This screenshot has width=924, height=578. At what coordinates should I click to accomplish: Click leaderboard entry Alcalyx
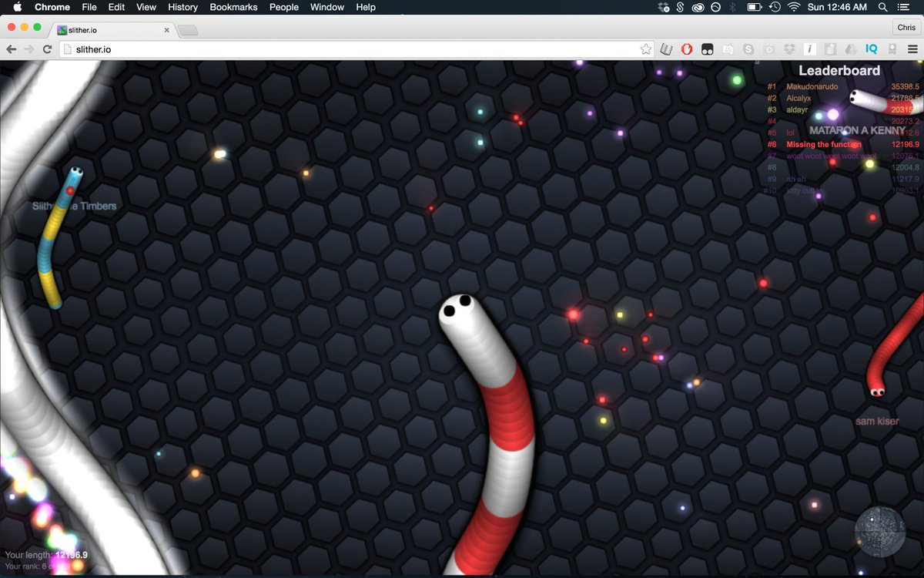(798, 99)
